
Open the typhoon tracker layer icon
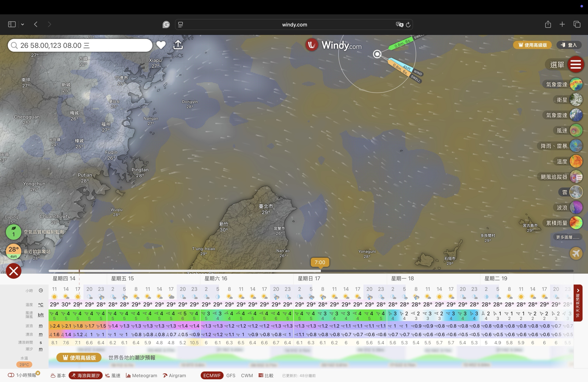coord(576,177)
